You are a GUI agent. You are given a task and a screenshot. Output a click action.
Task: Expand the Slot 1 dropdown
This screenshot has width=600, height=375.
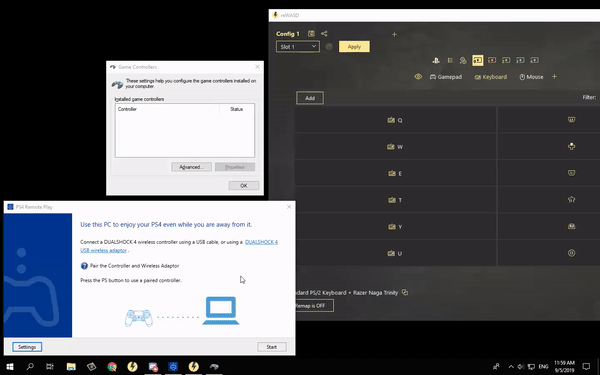pos(298,47)
